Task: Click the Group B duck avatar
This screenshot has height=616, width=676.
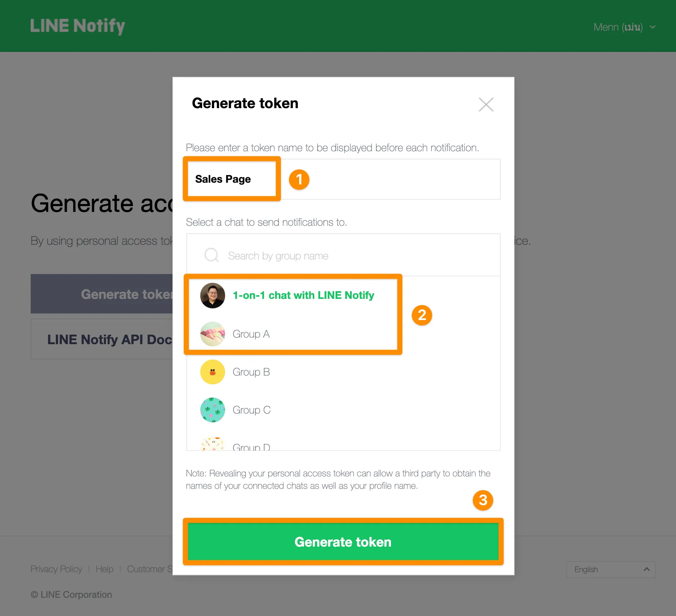Action: coord(212,372)
